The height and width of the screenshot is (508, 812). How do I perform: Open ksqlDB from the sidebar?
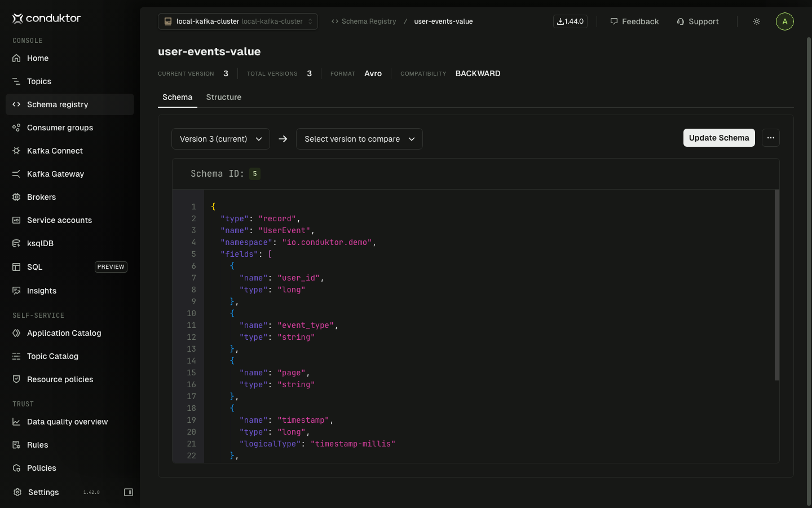coord(39,243)
